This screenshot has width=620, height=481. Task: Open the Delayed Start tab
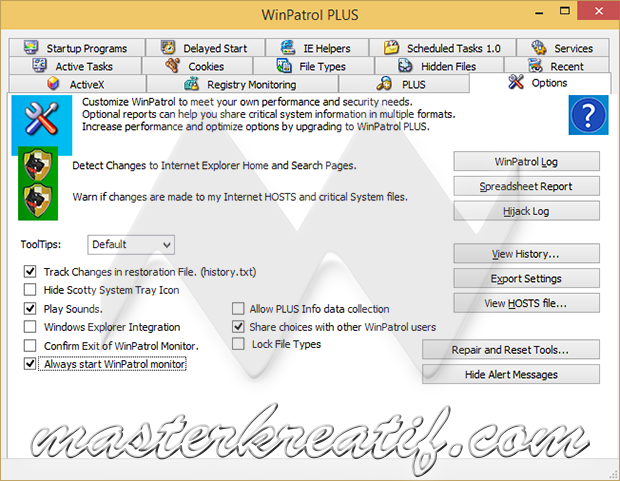(205, 47)
